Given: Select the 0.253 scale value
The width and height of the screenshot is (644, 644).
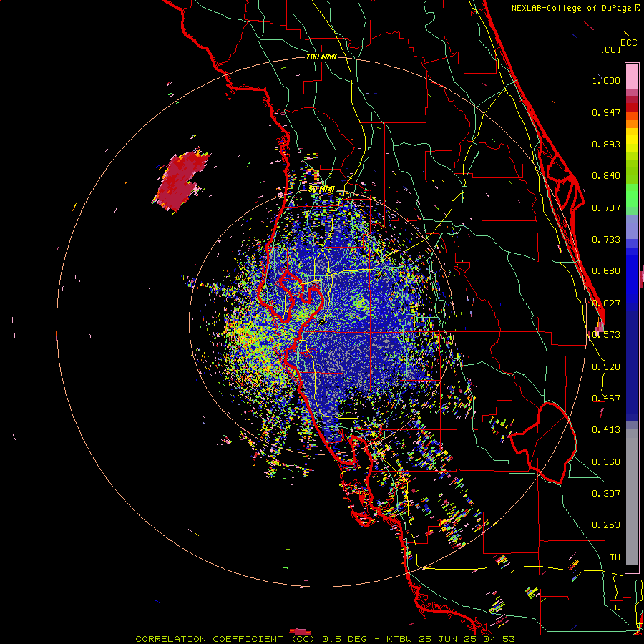Looking at the screenshot, I should tap(606, 525).
